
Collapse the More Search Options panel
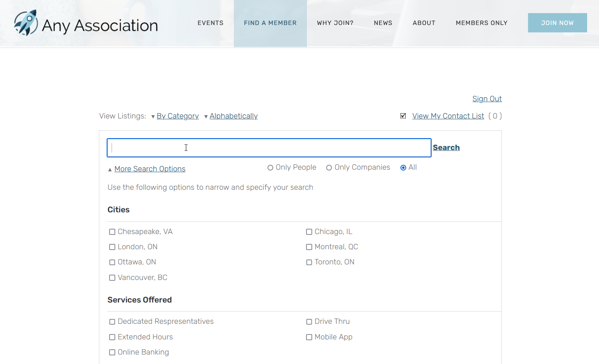(x=149, y=169)
